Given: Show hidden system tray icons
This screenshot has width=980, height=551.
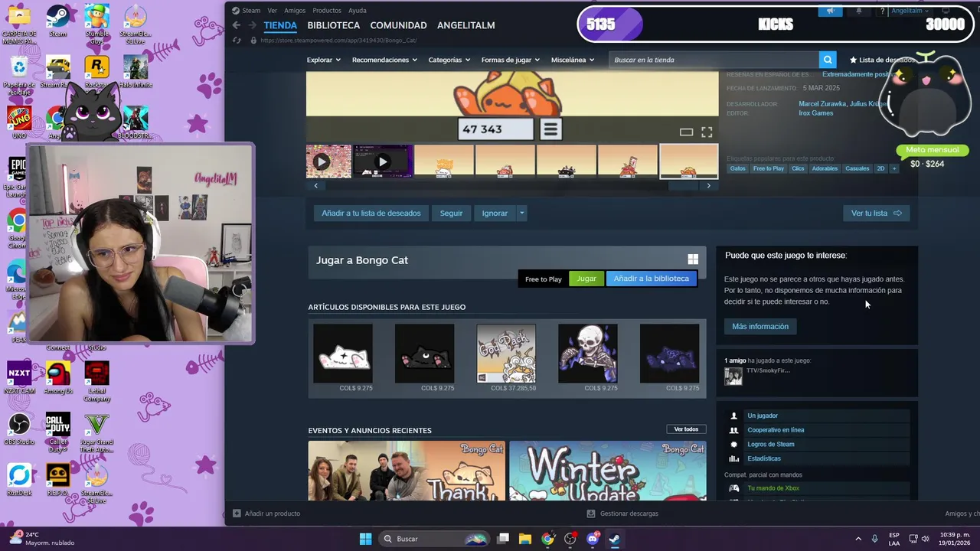Looking at the screenshot, I should click(x=857, y=539).
